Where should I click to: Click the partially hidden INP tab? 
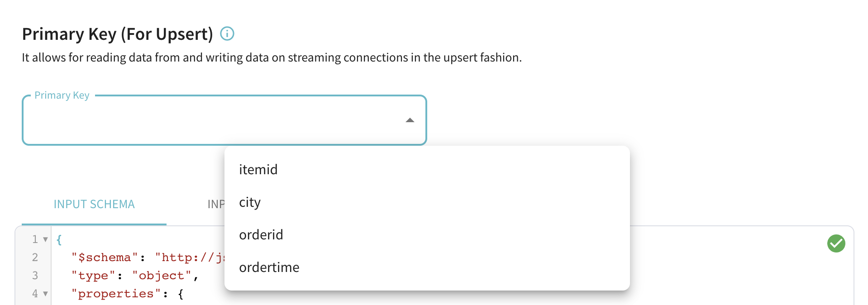click(x=216, y=204)
